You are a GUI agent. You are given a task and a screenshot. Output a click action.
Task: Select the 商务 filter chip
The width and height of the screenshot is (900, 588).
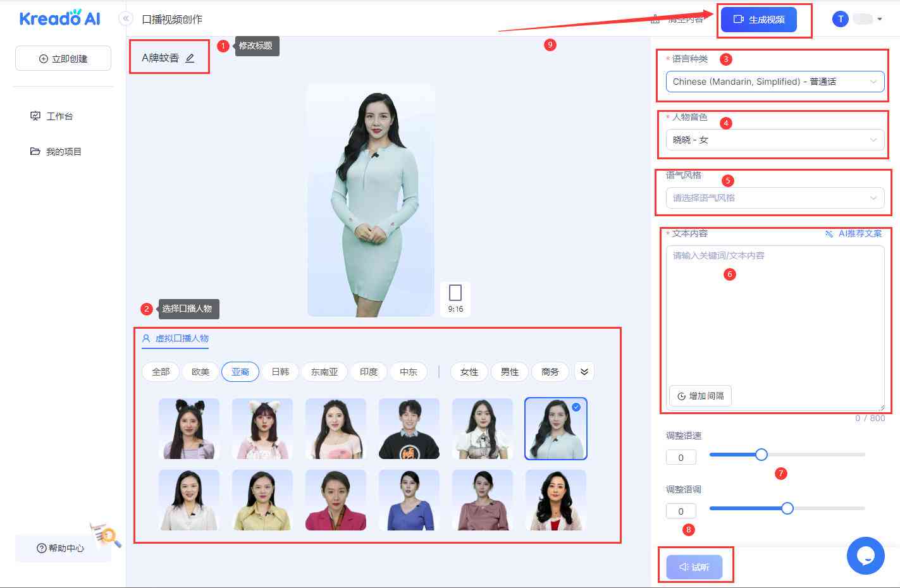[x=550, y=372]
